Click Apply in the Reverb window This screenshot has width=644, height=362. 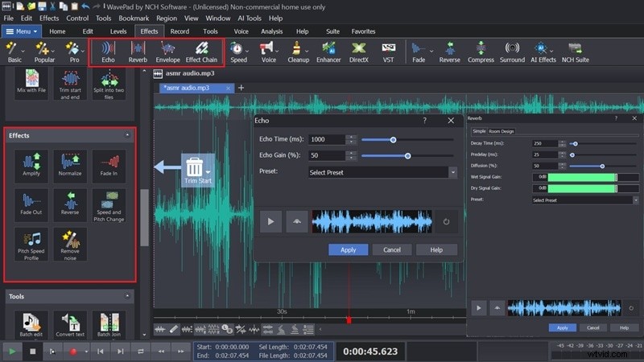[562, 327]
